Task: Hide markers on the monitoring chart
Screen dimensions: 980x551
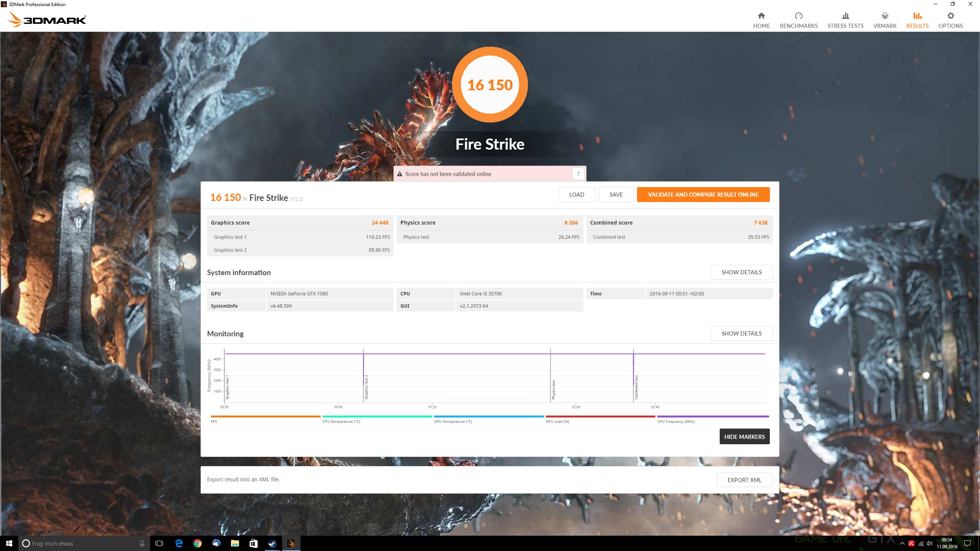Action: pos(744,437)
